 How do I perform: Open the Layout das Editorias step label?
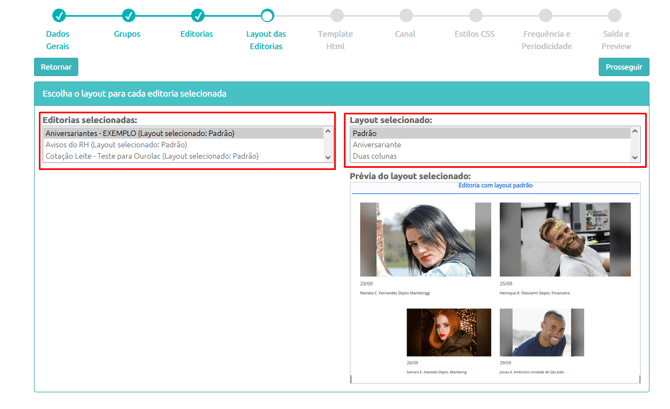tap(266, 40)
